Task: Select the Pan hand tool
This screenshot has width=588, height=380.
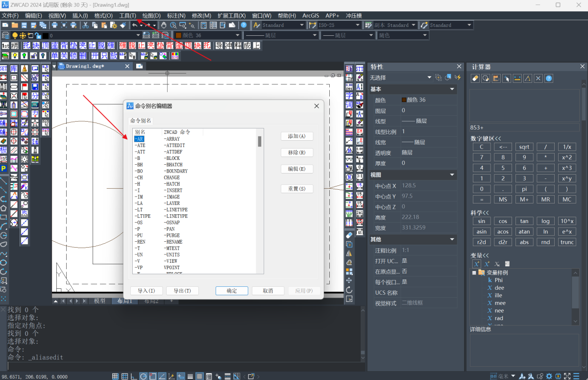Action: (164, 25)
